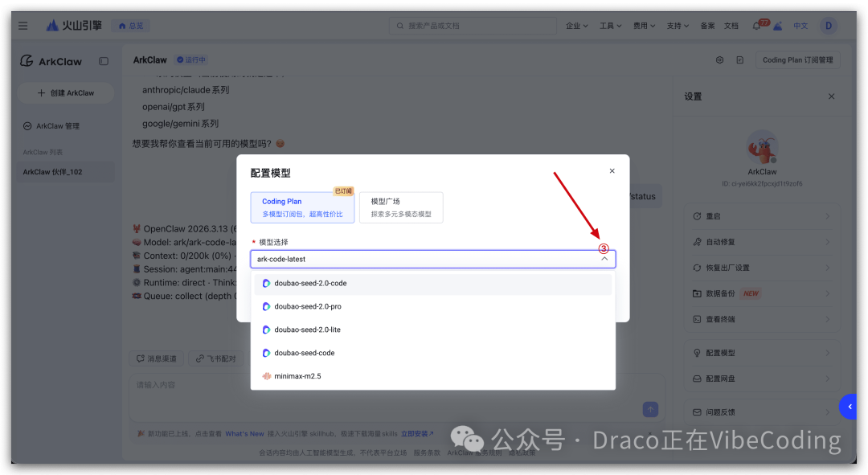The height and width of the screenshot is (475, 868).
Task: Switch to the 总览 tab
Action: pyautogui.click(x=130, y=25)
